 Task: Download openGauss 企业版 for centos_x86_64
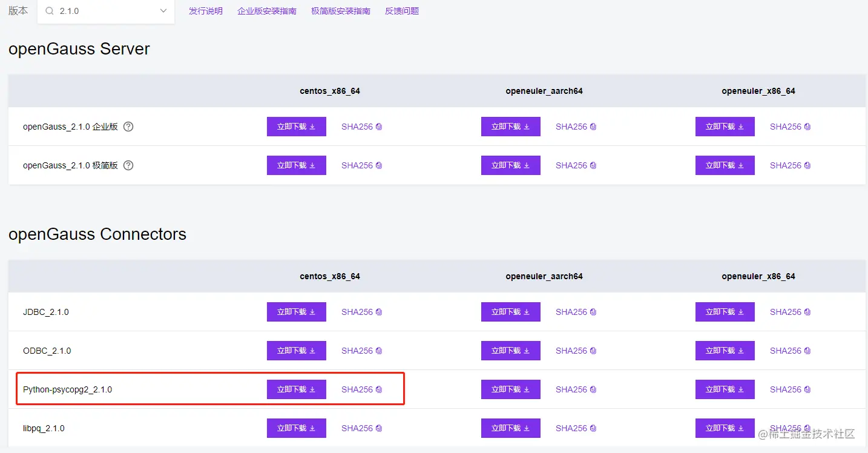(x=297, y=127)
